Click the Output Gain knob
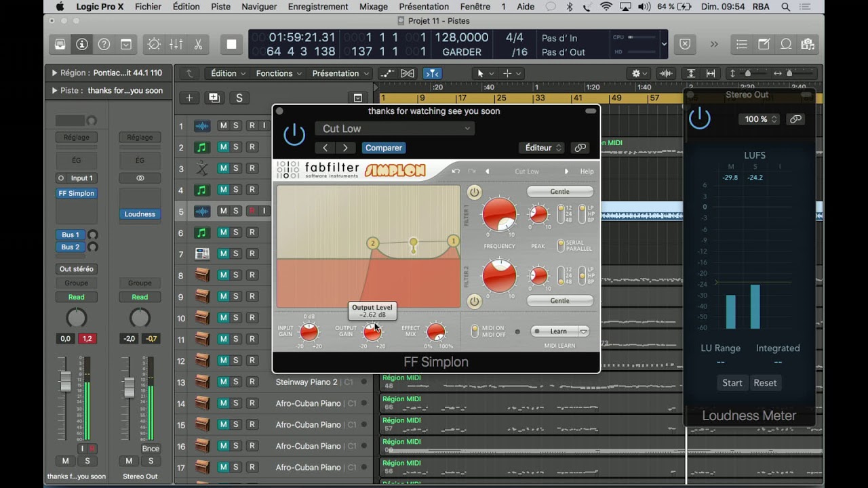The height and width of the screenshot is (488, 868). click(372, 331)
